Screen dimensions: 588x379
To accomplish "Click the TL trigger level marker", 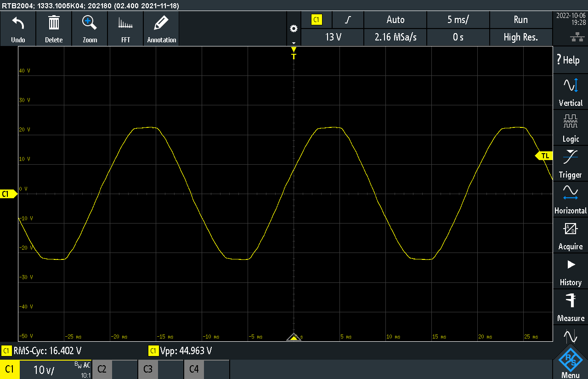I will click(x=544, y=156).
